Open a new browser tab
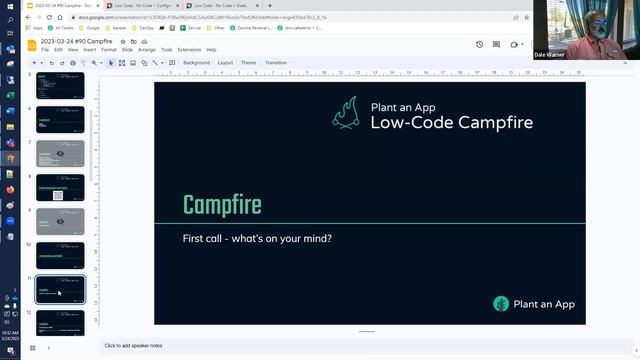This screenshot has height=360, width=640. point(270,6)
